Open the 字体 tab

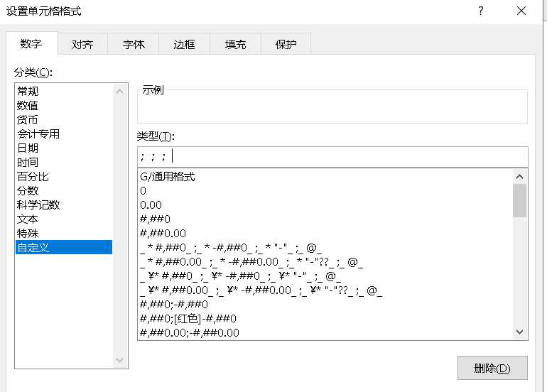click(134, 44)
